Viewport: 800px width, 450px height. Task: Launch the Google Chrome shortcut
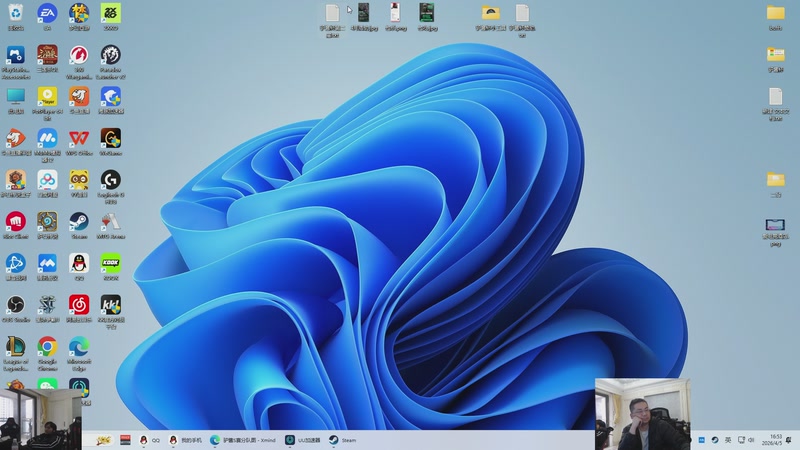click(47, 347)
